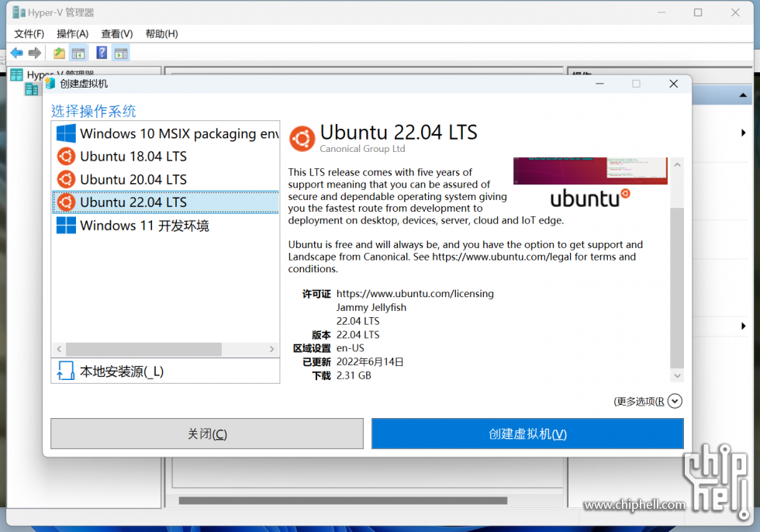Viewport: 760px width, 532px height.
Task: Click the 2.31 GB download size
Action: (x=354, y=375)
